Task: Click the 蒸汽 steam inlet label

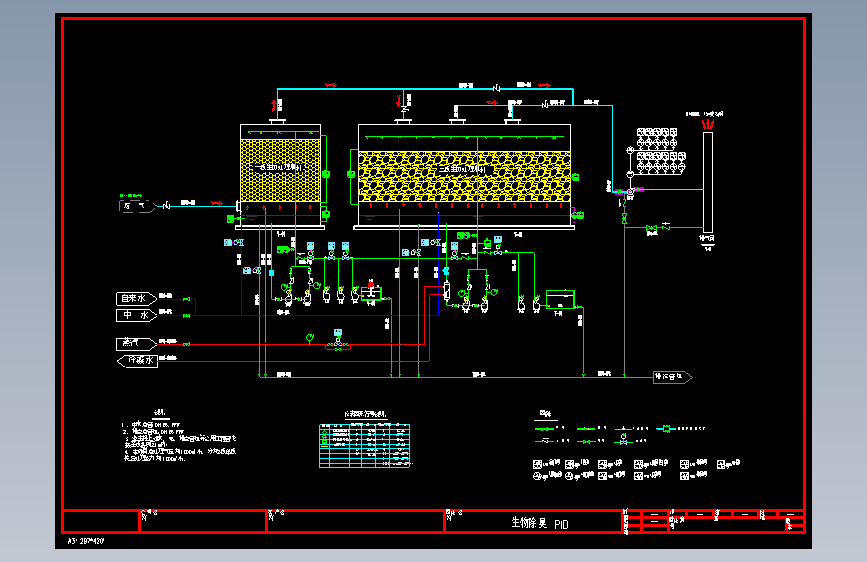Action: point(136,344)
